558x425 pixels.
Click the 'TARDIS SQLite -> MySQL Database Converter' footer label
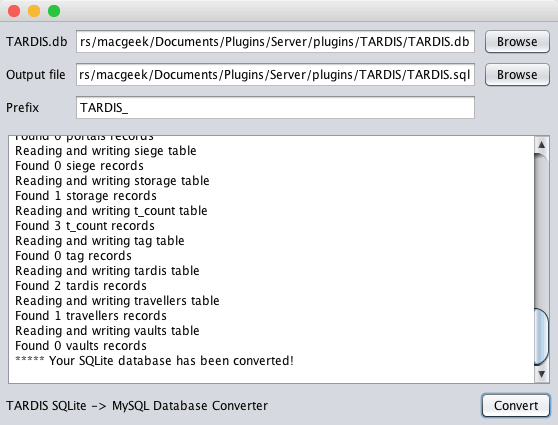click(x=137, y=406)
